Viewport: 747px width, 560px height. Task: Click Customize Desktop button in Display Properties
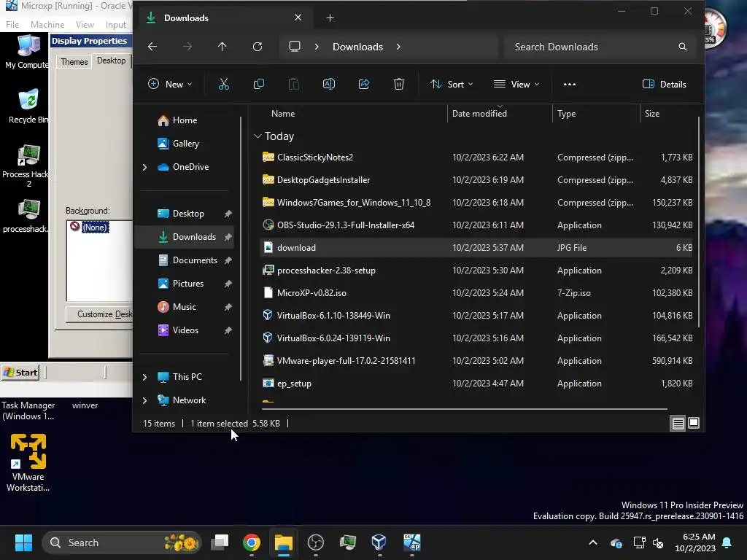point(99,314)
